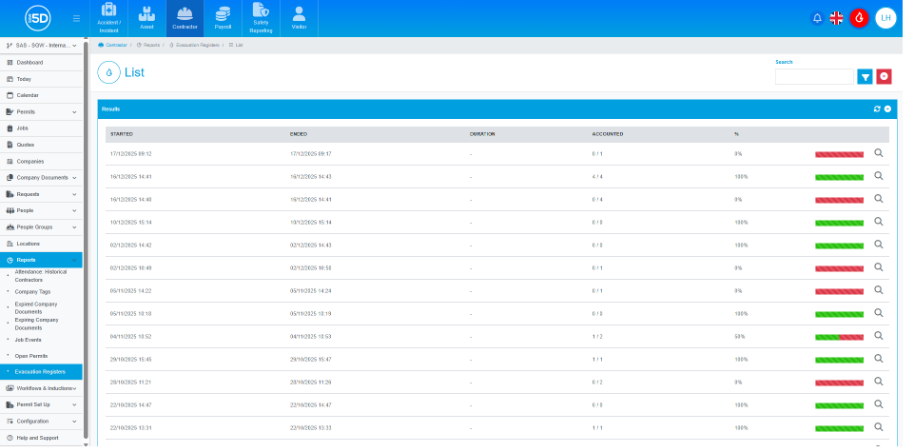Open the Accident / Incident module
Image resolution: width=903 pixels, height=447 pixels.
click(x=109, y=18)
